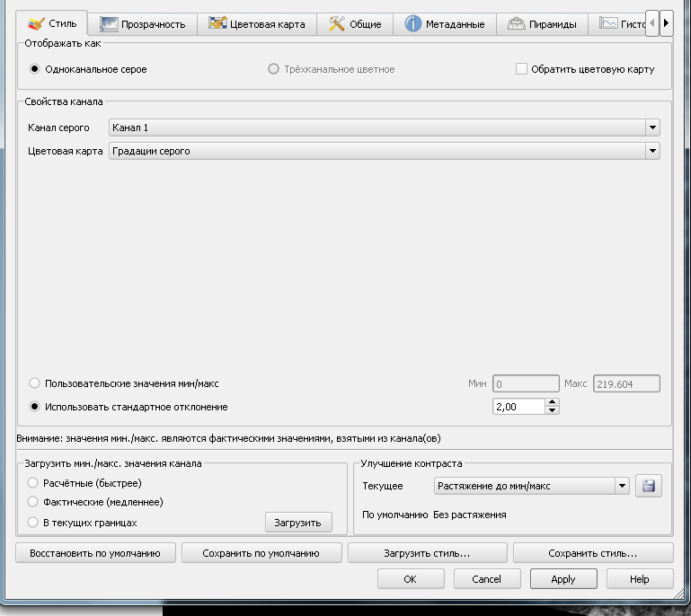This screenshot has height=616, width=691.
Task: Click the Colormap tab icon
Action: pyautogui.click(x=217, y=24)
